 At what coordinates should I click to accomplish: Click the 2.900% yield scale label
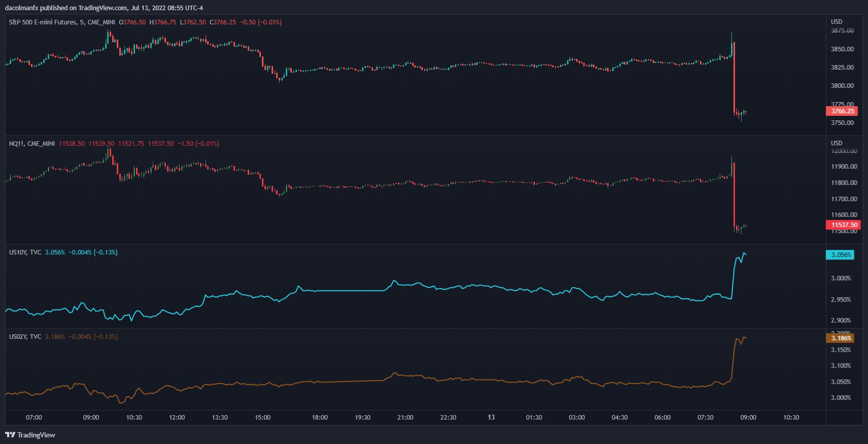coord(841,321)
